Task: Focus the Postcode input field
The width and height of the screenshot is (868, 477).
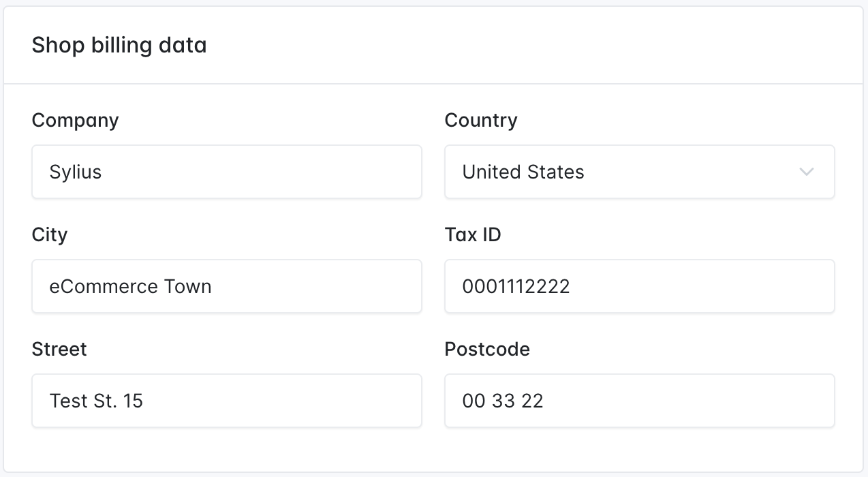Action: [x=640, y=401]
